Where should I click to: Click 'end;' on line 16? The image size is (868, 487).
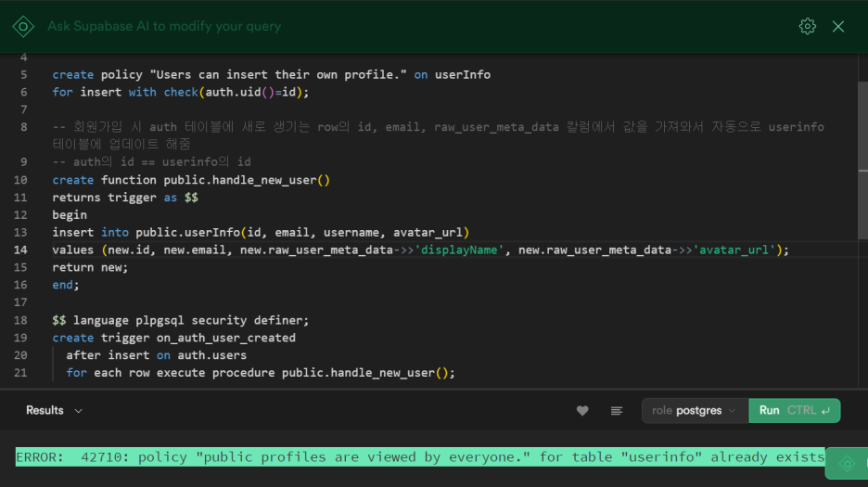[x=66, y=285]
